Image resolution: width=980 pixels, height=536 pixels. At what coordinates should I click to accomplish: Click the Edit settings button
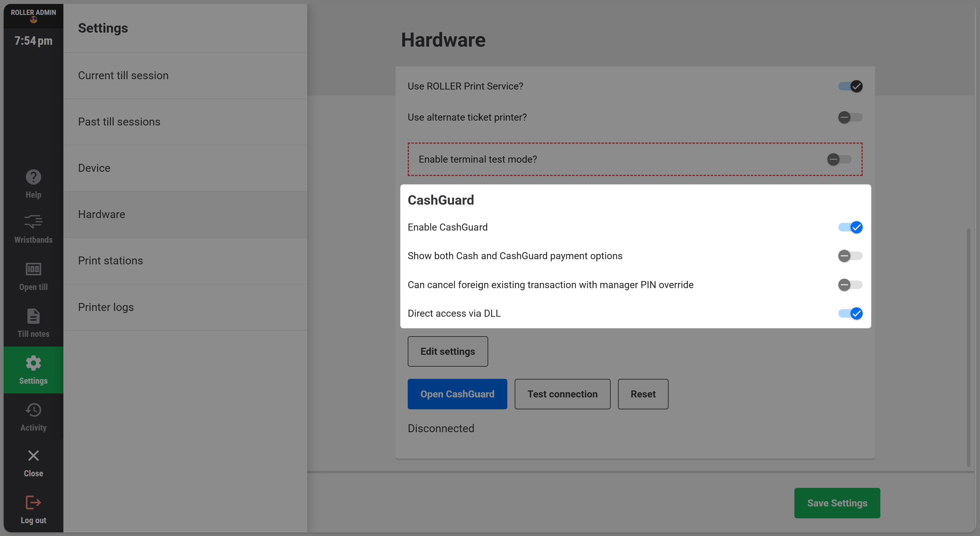point(448,351)
